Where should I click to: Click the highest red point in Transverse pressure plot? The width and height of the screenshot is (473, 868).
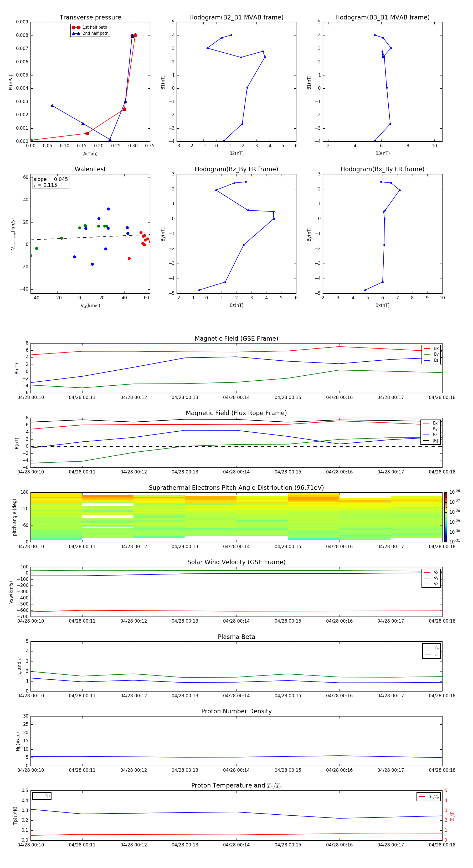[135, 35]
